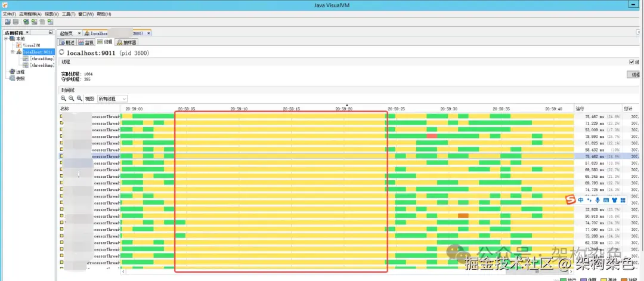The image size is (644, 281).
Task: Open the 工具(T) menu
Action: click(x=69, y=14)
